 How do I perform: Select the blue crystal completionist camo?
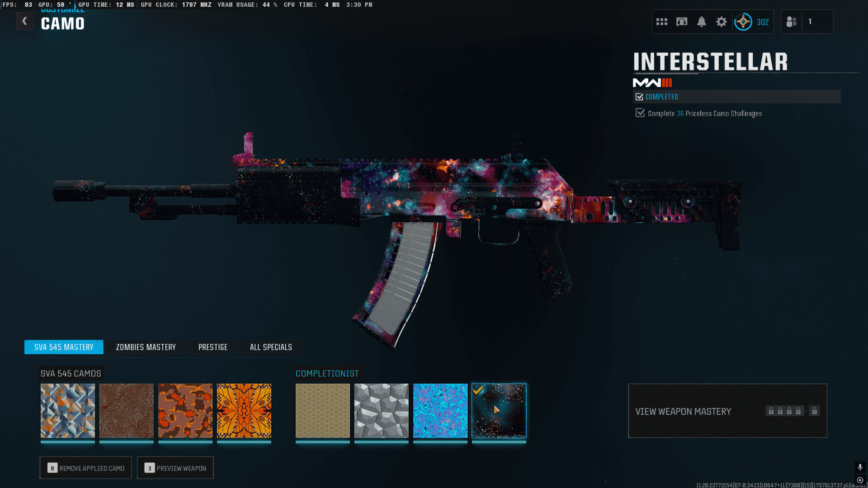coord(440,411)
